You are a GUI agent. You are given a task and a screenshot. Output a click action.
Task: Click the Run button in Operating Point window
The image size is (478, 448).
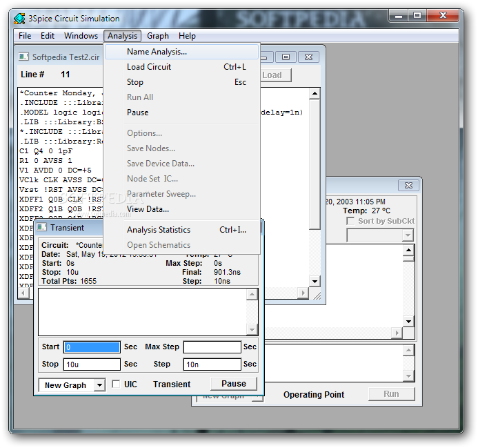coord(391,394)
